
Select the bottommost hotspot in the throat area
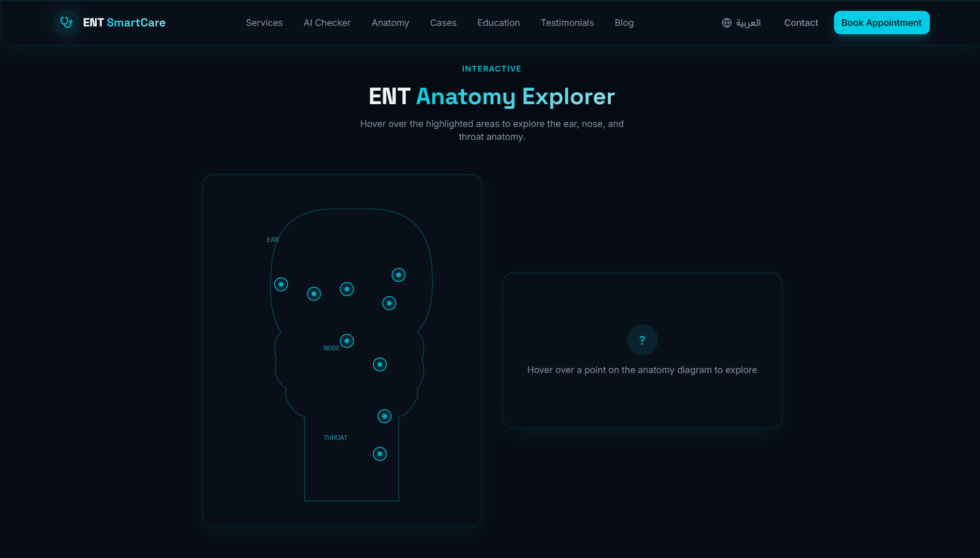click(380, 454)
